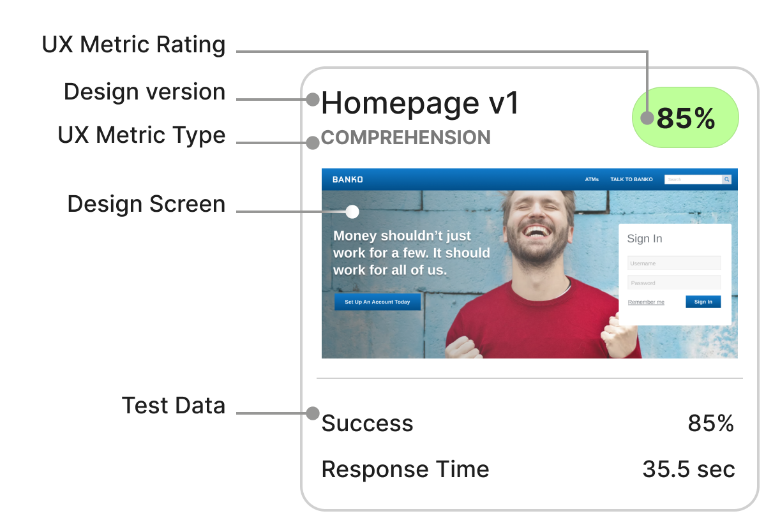Open the ATMs menu item
Screen dimensions: 780x532
tap(591, 179)
